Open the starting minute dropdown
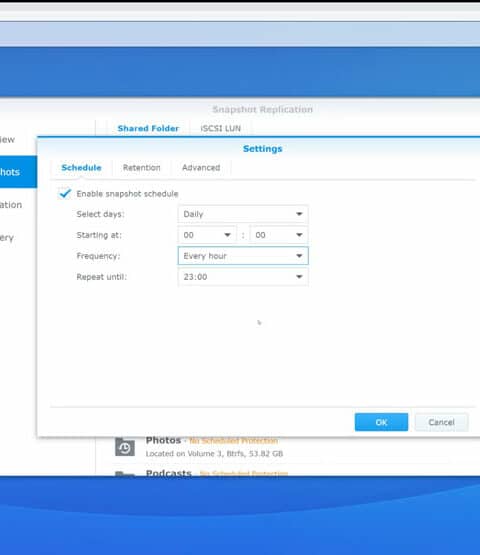The image size is (480, 555). click(x=279, y=235)
